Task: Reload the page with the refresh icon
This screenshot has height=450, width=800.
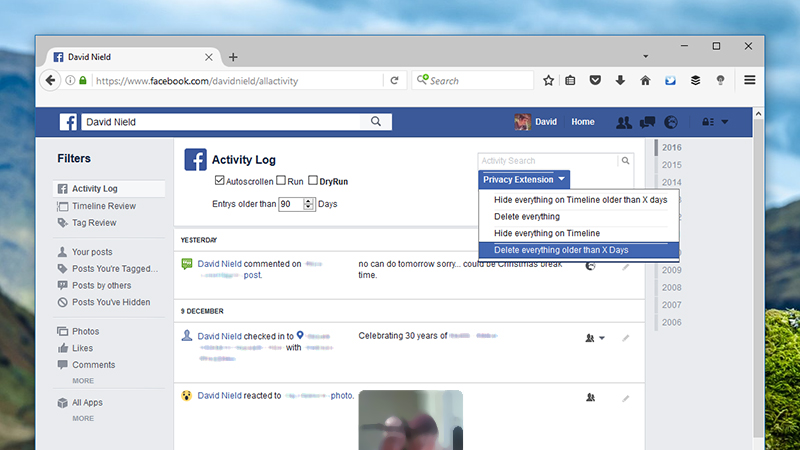Action: (394, 80)
